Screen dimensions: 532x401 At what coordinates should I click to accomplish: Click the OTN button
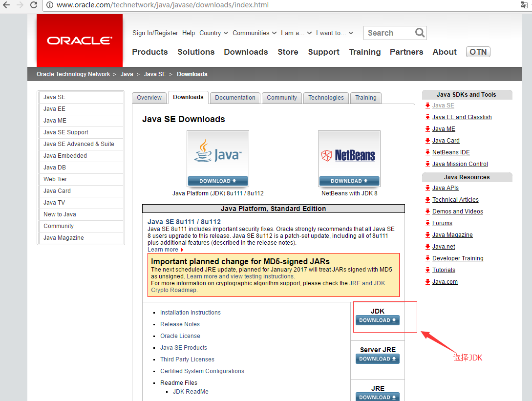coord(478,52)
